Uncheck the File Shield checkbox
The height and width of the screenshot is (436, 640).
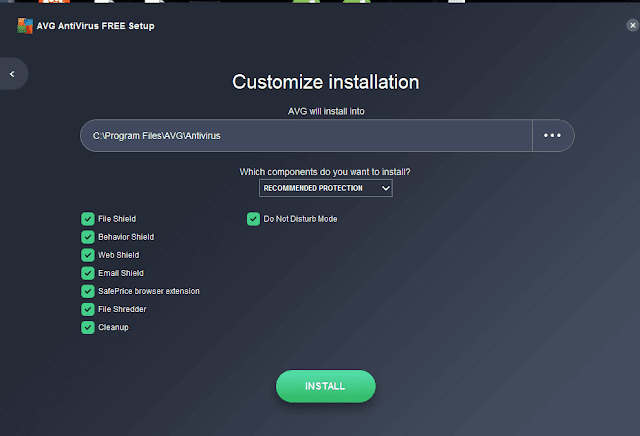(88, 219)
